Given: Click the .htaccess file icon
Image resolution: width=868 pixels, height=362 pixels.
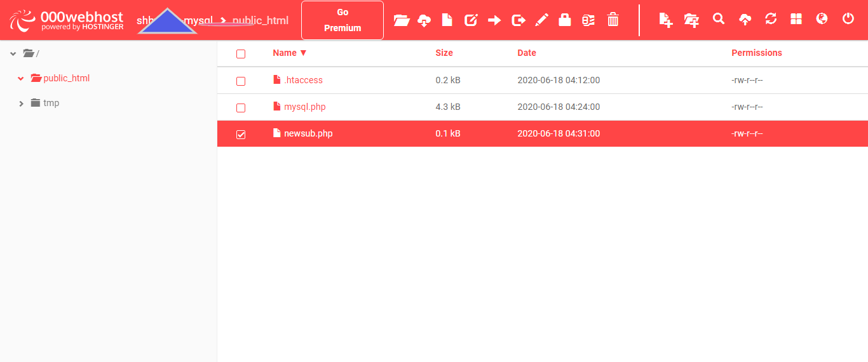Looking at the screenshot, I should (x=276, y=80).
